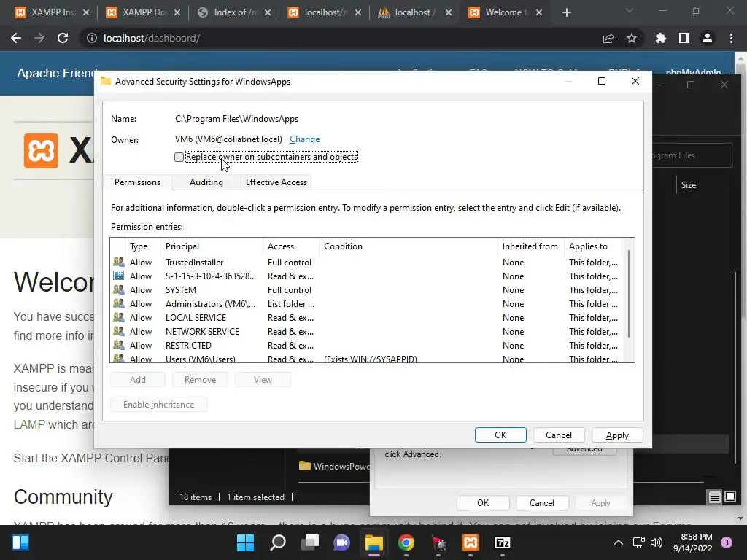Viewport: 747px width, 560px height.
Task: Select the SYSTEM permission entry
Action: [366, 290]
